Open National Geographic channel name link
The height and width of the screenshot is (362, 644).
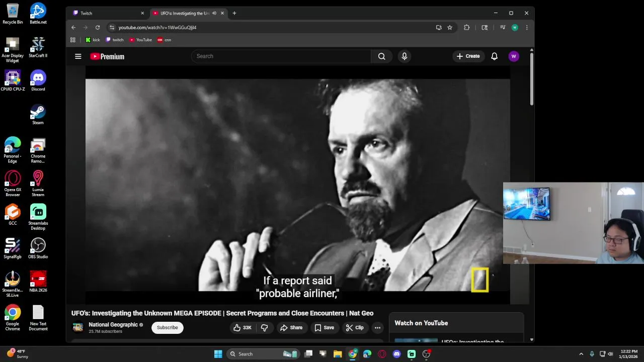click(x=113, y=325)
